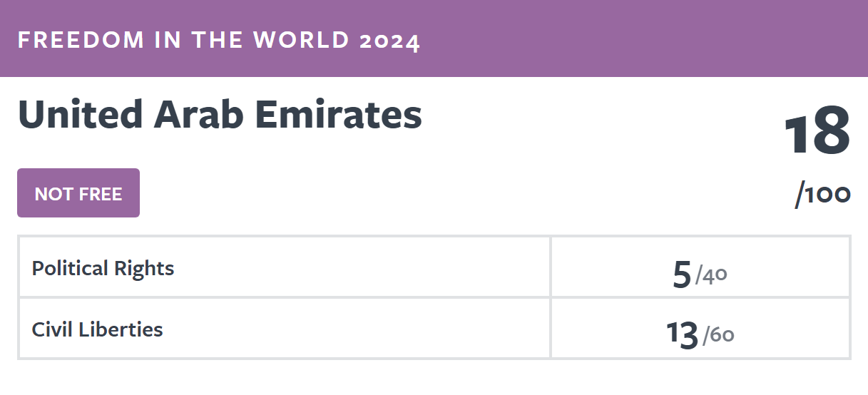The image size is (868, 395).
Task: Click the word FREE in the purple badge
Action: 101,194
